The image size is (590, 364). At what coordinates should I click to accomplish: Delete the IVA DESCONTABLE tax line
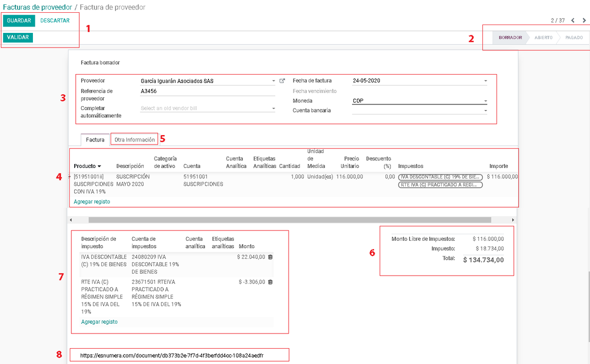coord(270,257)
